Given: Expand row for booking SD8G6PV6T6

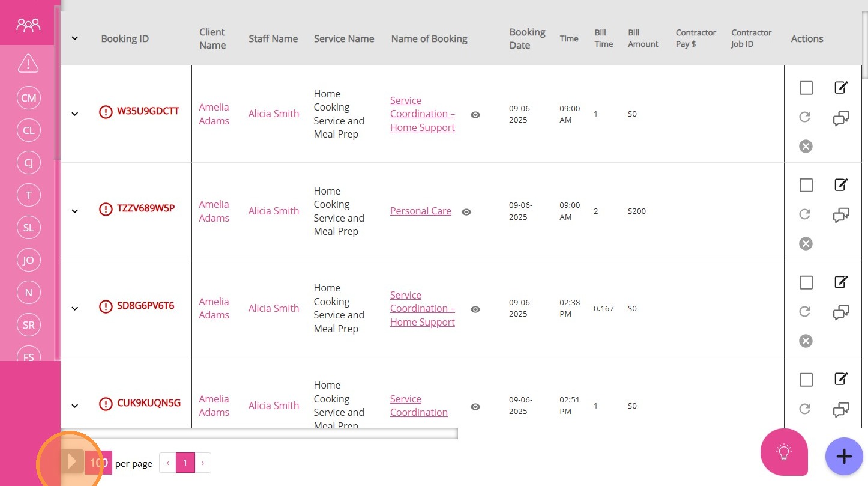Looking at the screenshot, I should coord(74,308).
